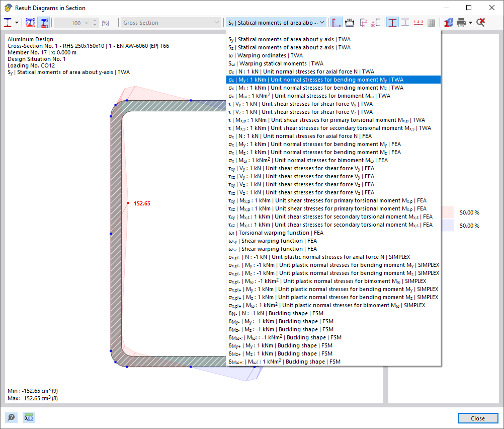Select δN- buckling shape FSM
This screenshot has height=429, width=504.
click(333, 313)
